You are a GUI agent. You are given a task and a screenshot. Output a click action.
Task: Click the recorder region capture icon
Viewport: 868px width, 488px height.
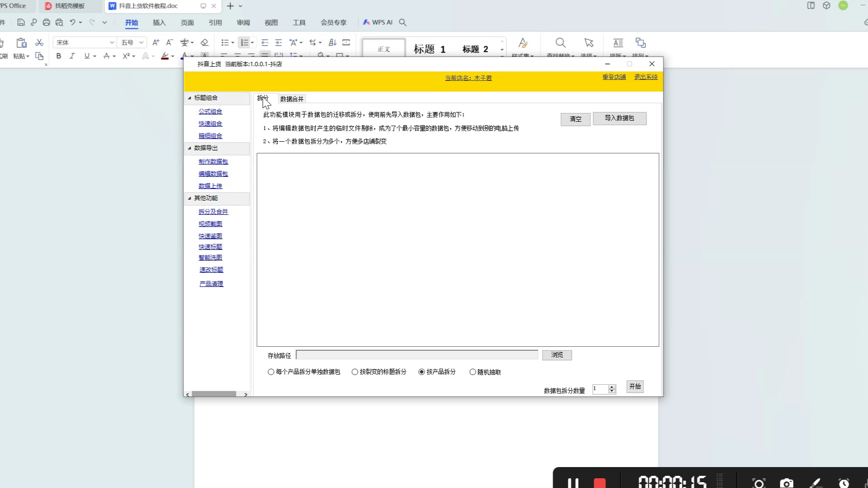(x=758, y=483)
